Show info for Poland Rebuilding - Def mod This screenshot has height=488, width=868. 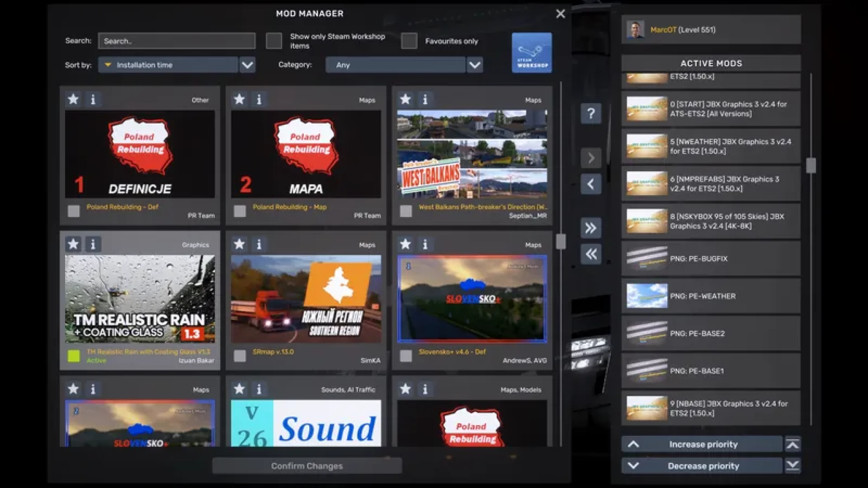click(x=93, y=99)
